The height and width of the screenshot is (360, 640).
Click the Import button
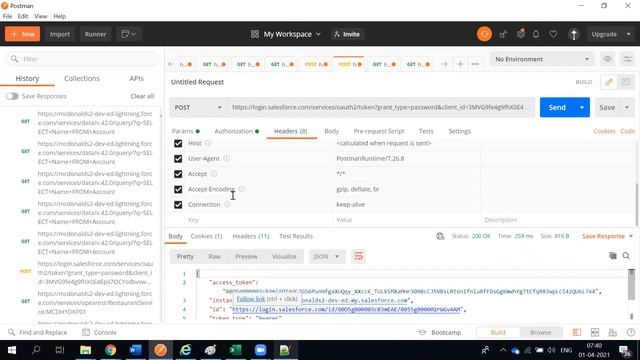pos(60,34)
